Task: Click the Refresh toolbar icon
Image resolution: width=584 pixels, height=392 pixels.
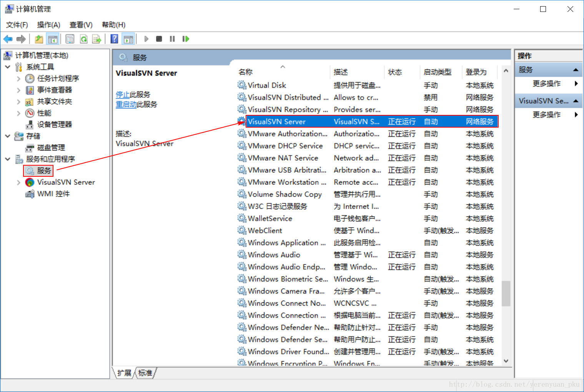Action: pos(83,39)
